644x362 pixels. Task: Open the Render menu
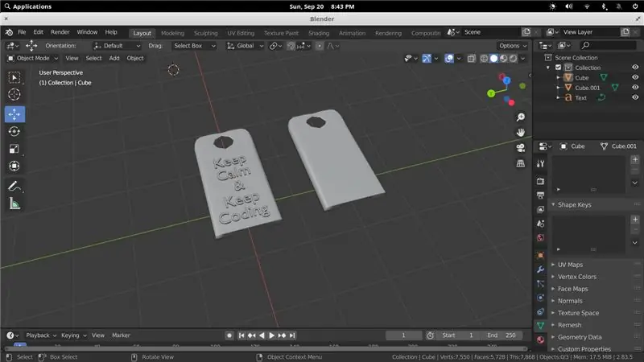point(60,32)
